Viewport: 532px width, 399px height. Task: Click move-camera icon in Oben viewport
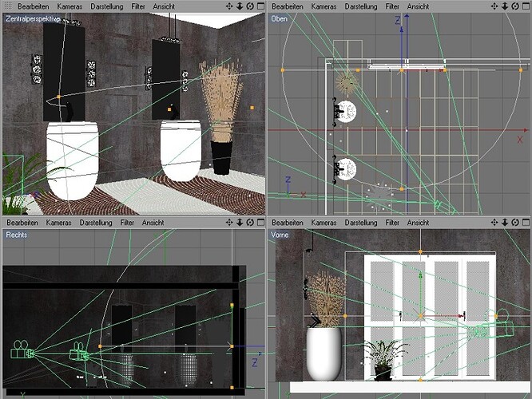click(x=494, y=6)
